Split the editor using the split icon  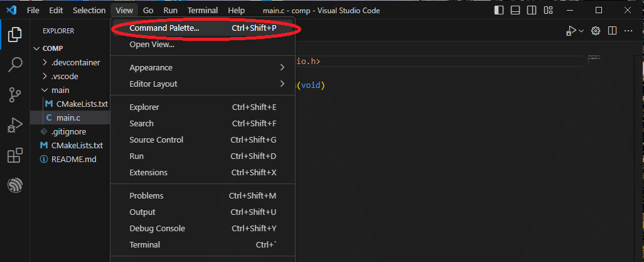coord(612,31)
